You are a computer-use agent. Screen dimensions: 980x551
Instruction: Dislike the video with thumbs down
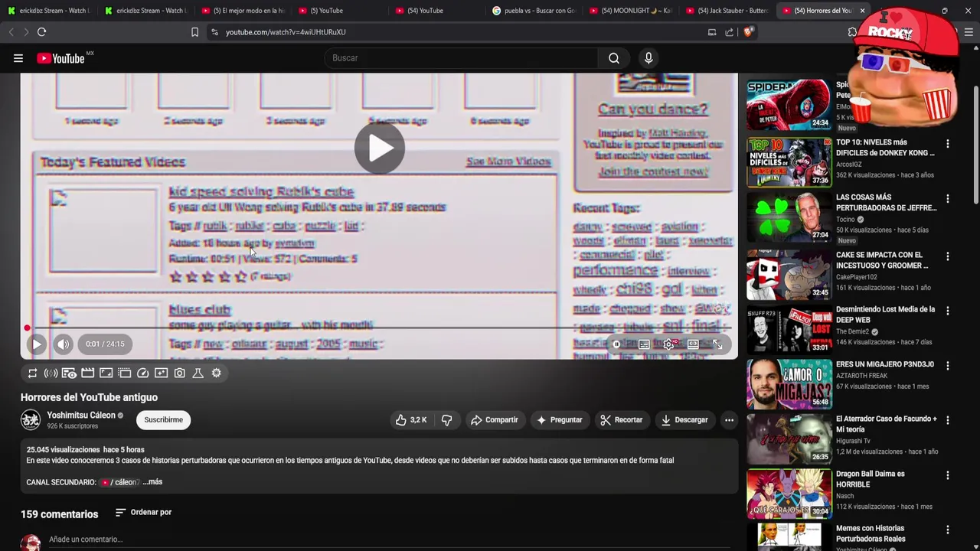[x=446, y=420]
